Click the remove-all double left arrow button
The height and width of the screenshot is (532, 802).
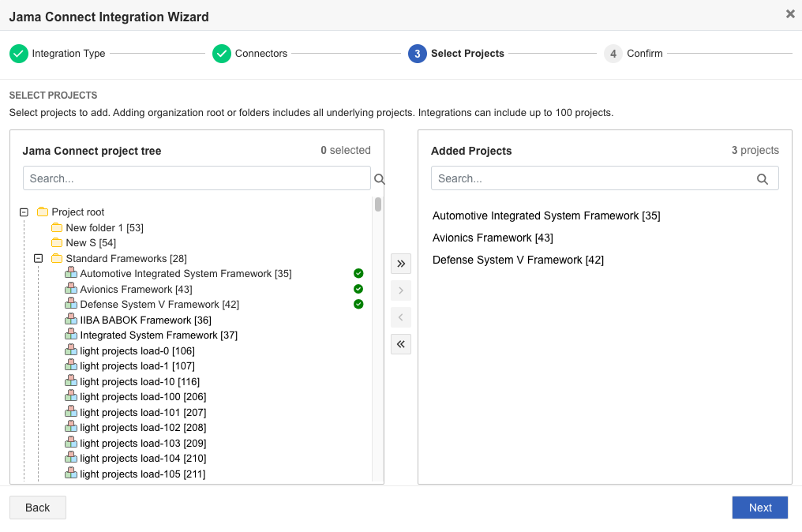[401, 344]
